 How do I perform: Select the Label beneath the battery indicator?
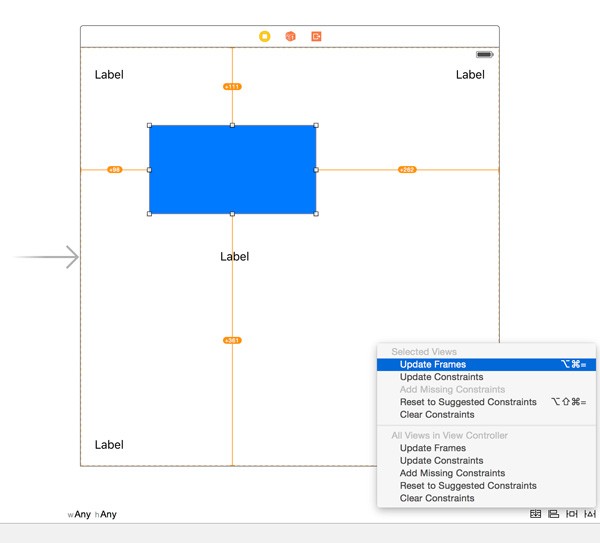470,75
